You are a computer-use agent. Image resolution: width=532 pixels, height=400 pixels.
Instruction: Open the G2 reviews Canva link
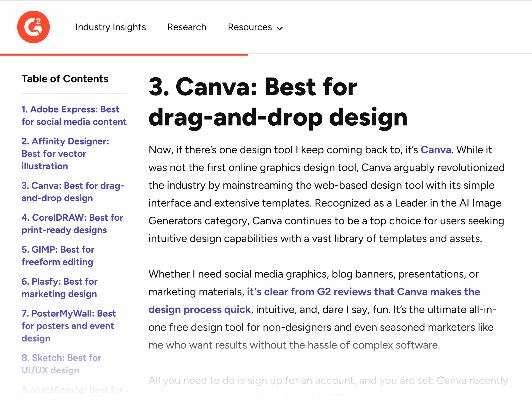(314, 301)
